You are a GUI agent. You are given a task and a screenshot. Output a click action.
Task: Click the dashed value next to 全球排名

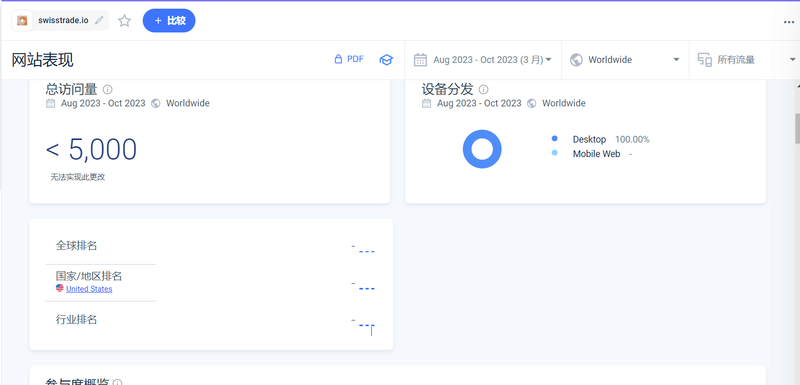click(363, 249)
